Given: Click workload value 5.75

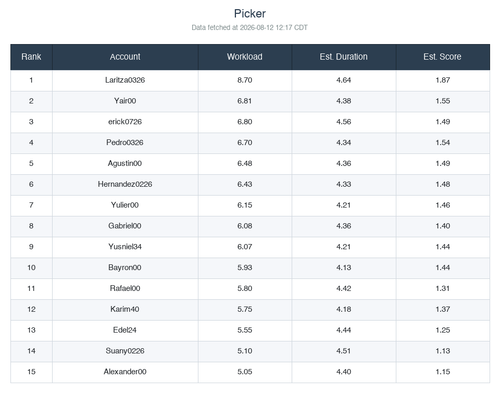Looking at the screenshot, I should tap(245, 309).
